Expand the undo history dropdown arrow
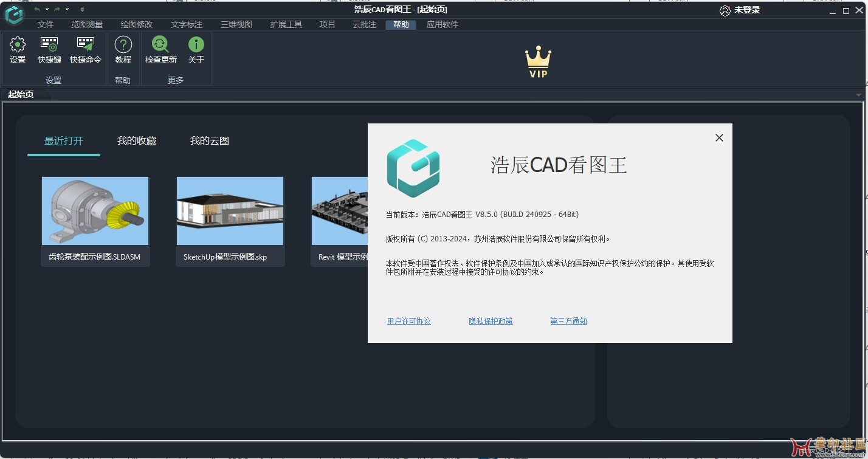Viewport: 868px width, 459px height. [x=47, y=9]
